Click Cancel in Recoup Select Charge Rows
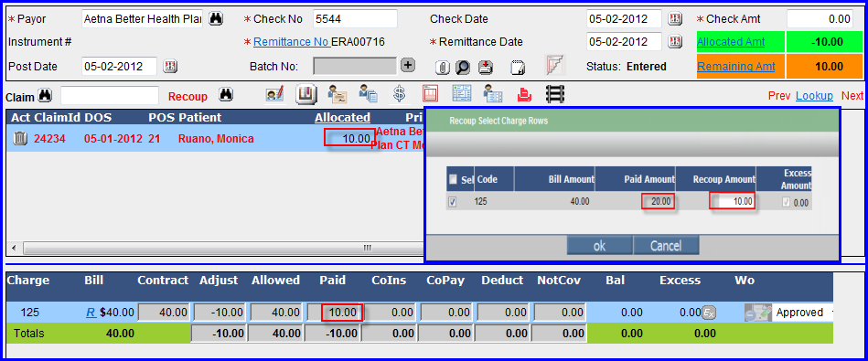868x361 pixels. click(x=666, y=246)
